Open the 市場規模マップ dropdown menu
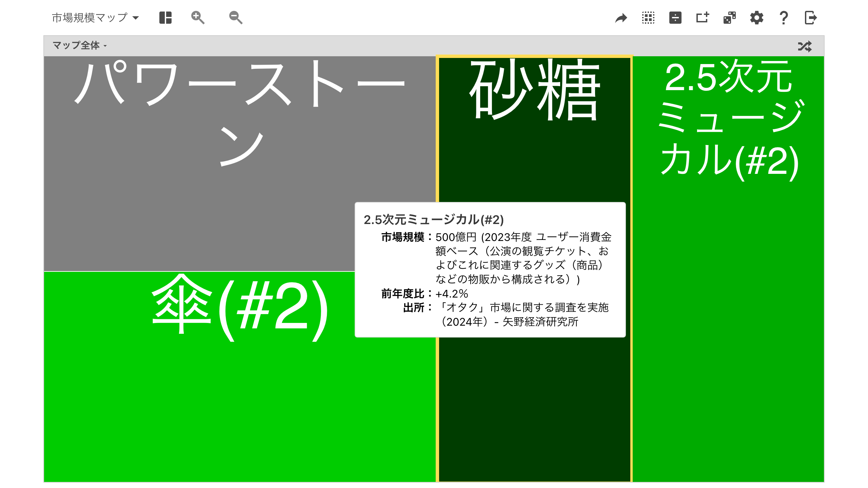868x488 pixels. pyautogui.click(x=95, y=18)
